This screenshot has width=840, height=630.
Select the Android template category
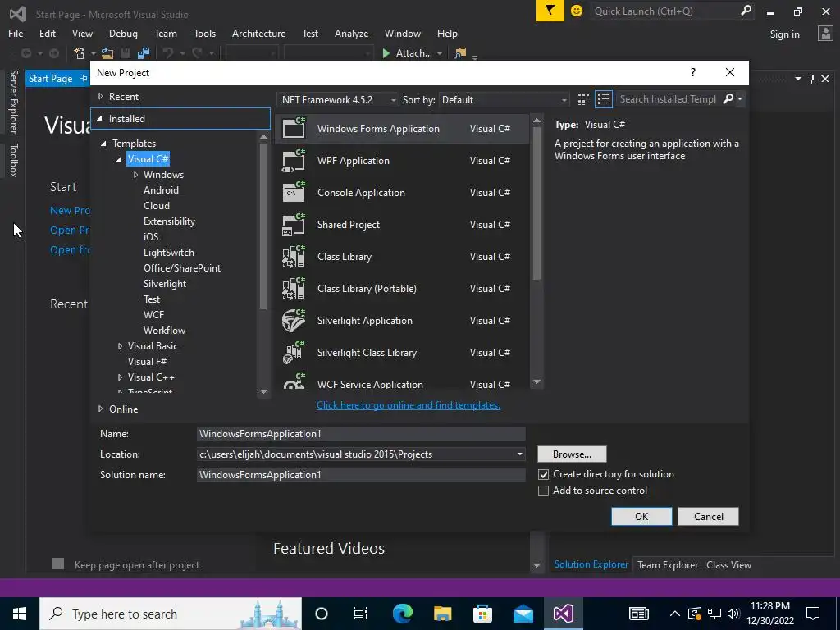click(161, 190)
